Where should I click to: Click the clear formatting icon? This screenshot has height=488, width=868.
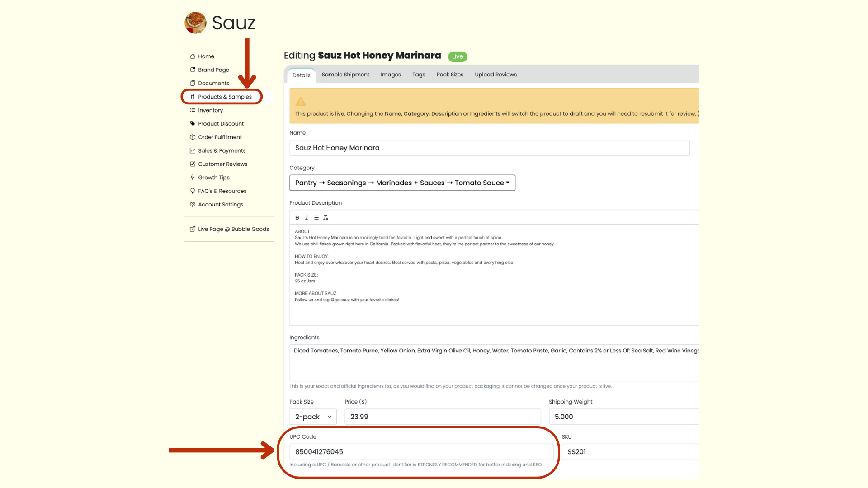coord(325,218)
